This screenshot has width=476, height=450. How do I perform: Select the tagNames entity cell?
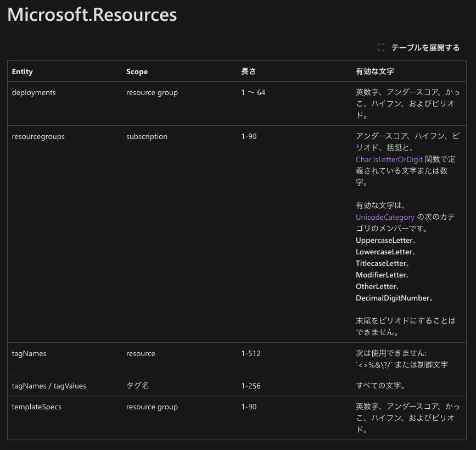[x=29, y=353]
